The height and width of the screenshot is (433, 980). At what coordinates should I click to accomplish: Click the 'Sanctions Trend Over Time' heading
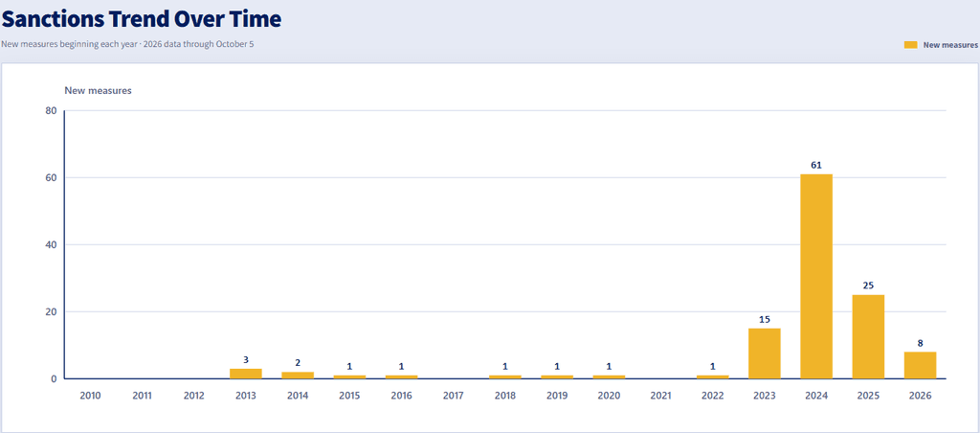(x=142, y=19)
